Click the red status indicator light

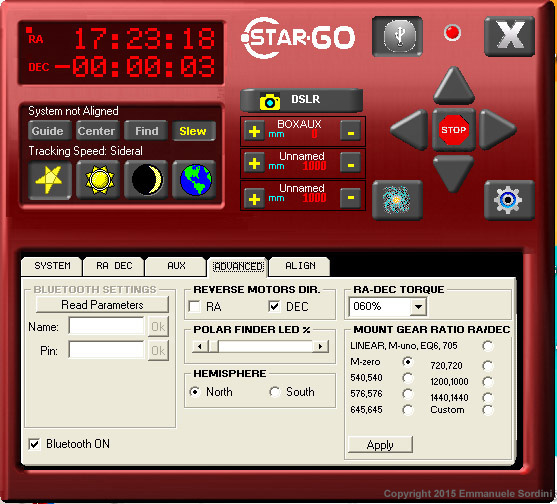click(452, 33)
